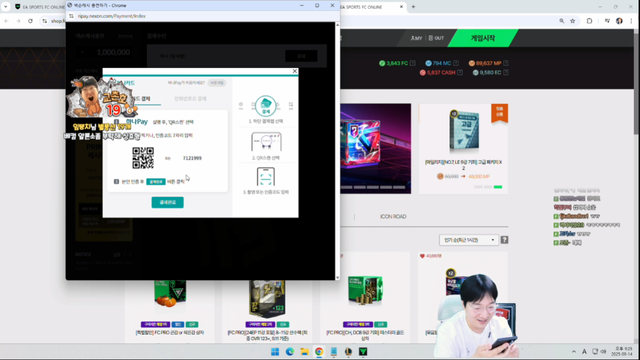The width and height of the screenshot is (640, 360).
Task: Click the site info icon in popup
Action: click(x=71, y=16)
